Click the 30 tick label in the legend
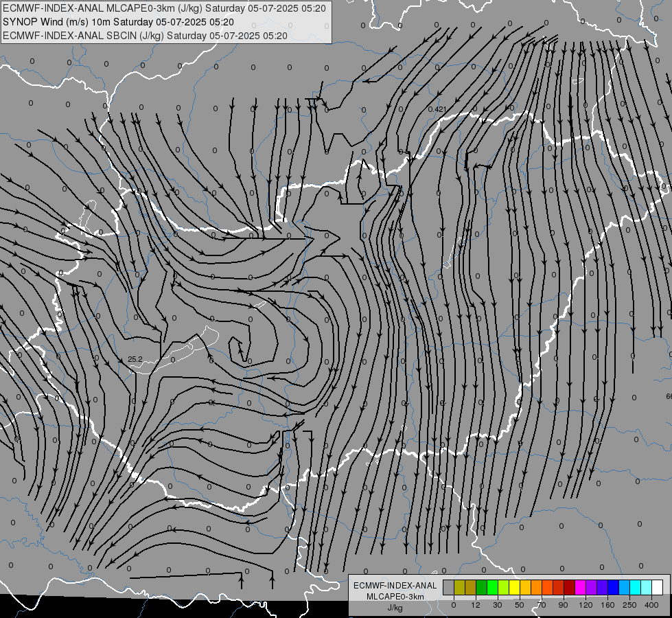 [x=498, y=605]
